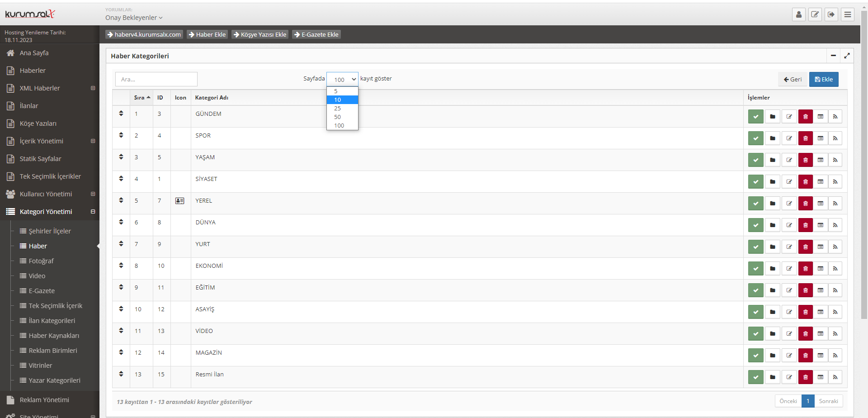Toggle active status of MAGAZİN category

tap(756, 356)
